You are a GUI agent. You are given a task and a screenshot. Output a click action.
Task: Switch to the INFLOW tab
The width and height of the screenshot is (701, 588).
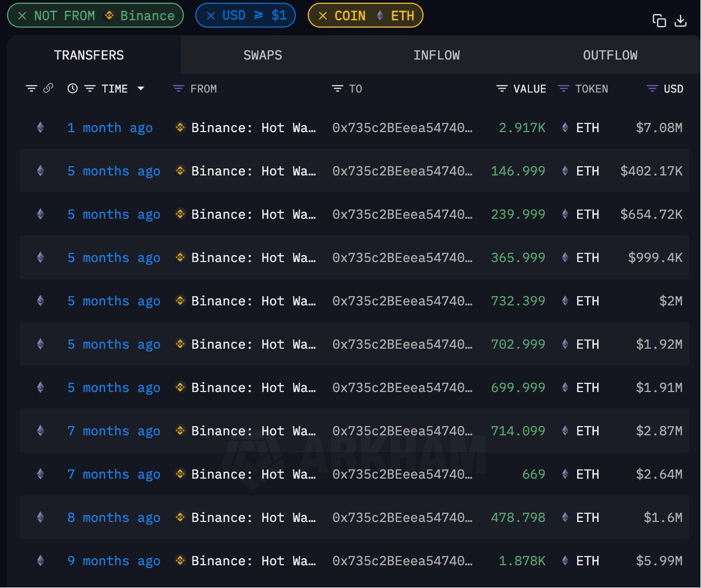click(x=436, y=55)
